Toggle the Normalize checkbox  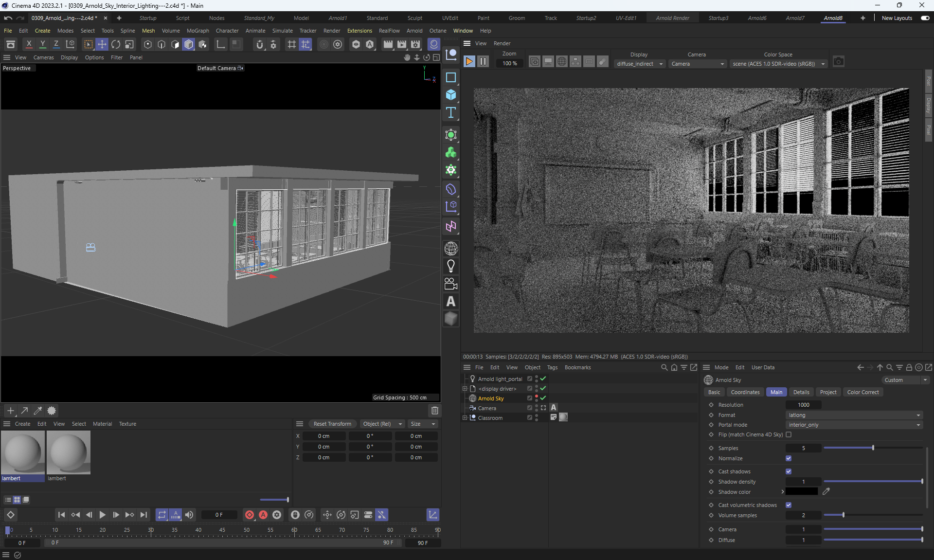[789, 458]
